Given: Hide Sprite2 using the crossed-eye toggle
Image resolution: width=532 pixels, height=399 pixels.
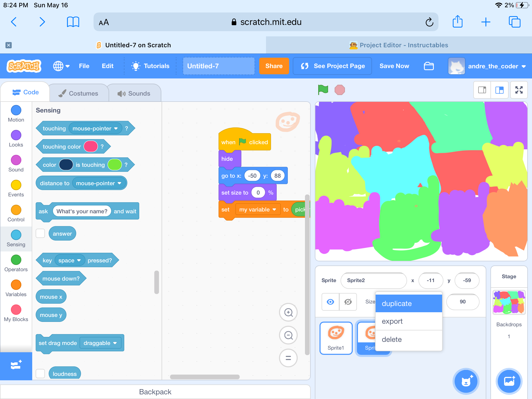Looking at the screenshot, I should [348, 302].
